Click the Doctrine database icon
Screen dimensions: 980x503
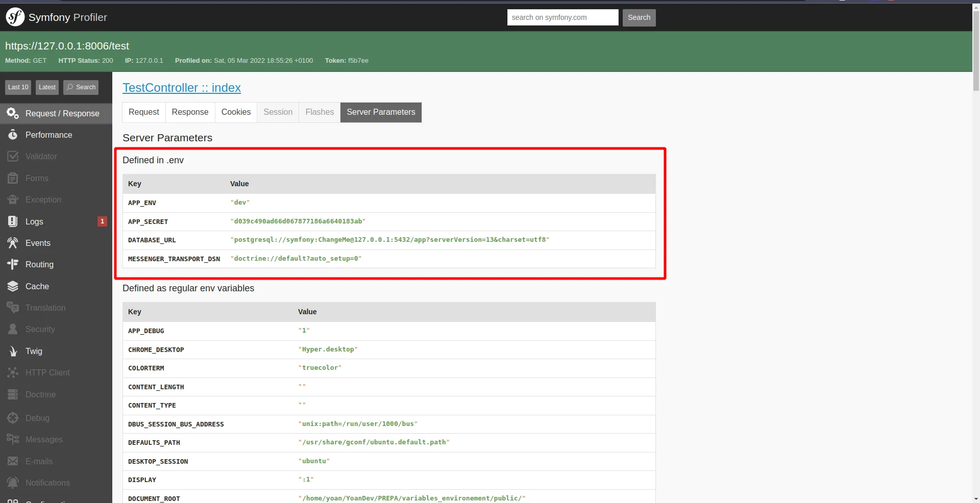coord(13,394)
